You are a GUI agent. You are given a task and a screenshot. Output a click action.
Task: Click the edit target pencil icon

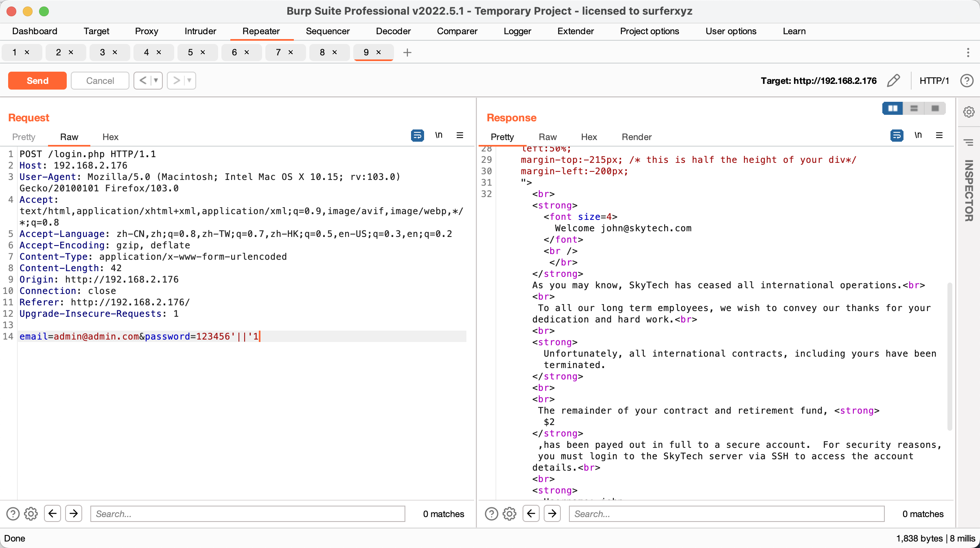tap(893, 81)
